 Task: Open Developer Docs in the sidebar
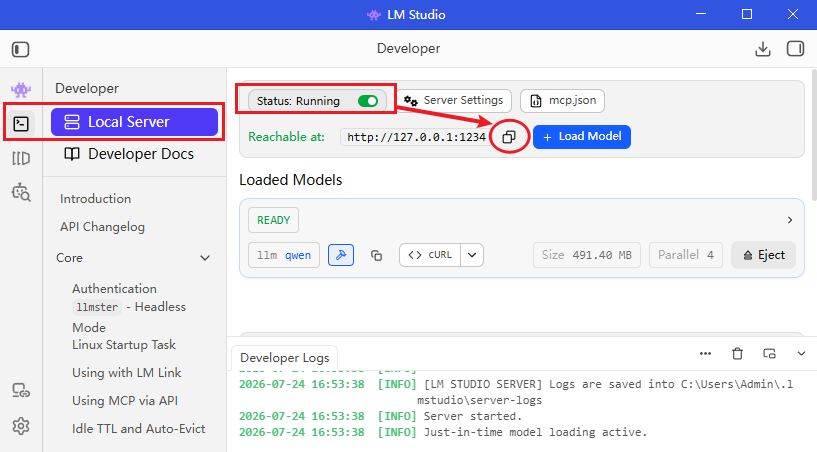(x=129, y=154)
